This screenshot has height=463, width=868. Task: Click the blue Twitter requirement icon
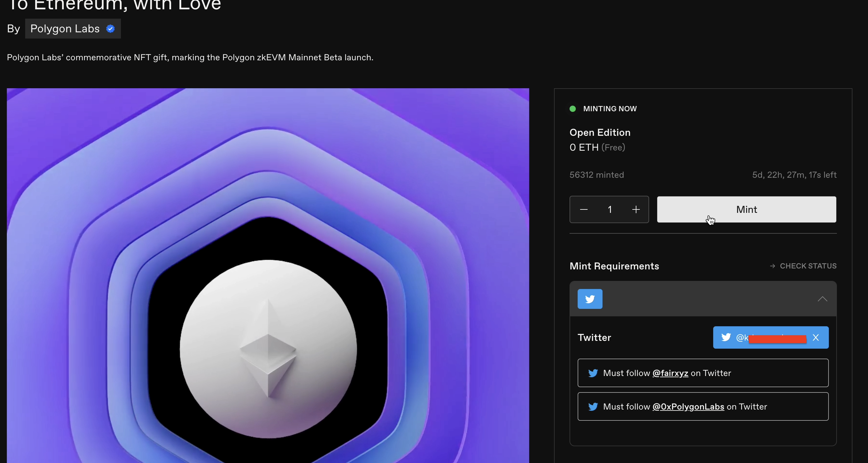590,299
